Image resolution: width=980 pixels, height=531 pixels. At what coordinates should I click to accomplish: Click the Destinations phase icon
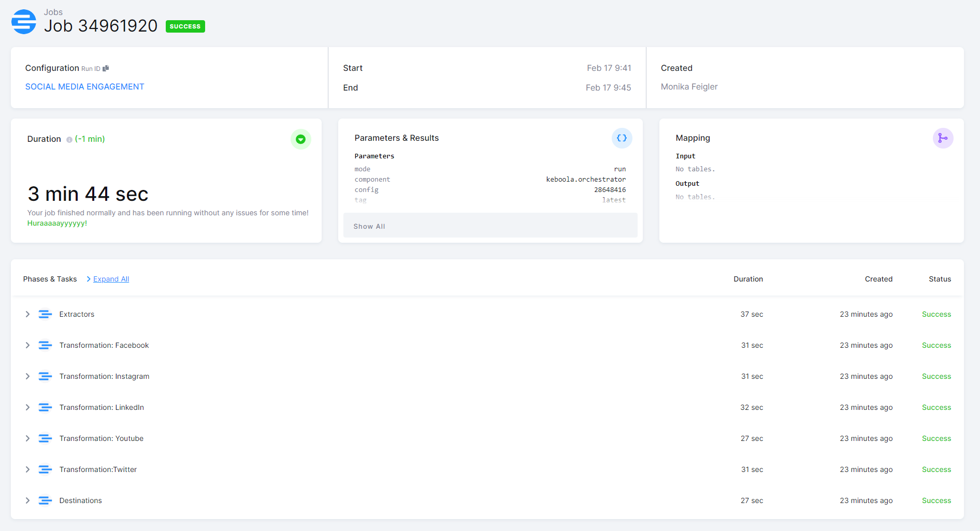pyautogui.click(x=45, y=500)
